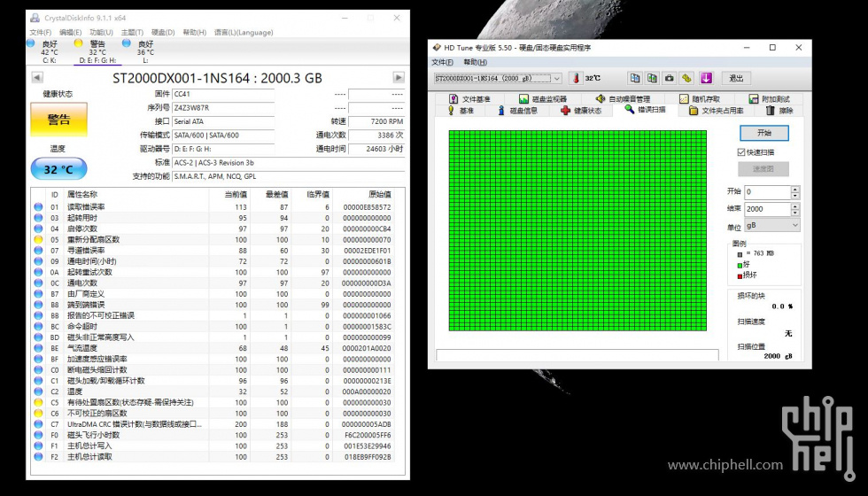Click the 开始 start position input field
This screenshot has width=868, height=496.
(767, 192)
